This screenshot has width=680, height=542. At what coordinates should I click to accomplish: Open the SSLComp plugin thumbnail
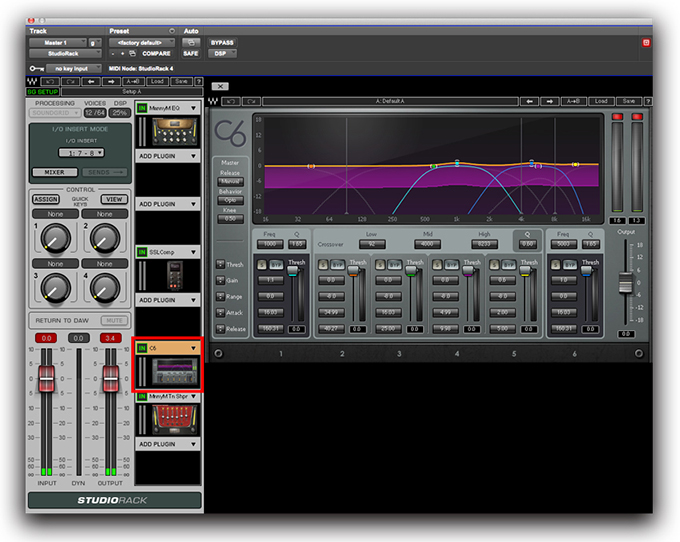point(175,275)
